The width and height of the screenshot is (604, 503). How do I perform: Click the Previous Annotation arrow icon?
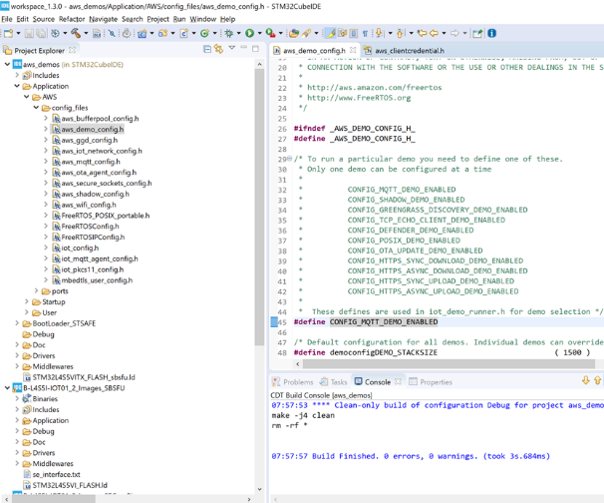(400, 34)
